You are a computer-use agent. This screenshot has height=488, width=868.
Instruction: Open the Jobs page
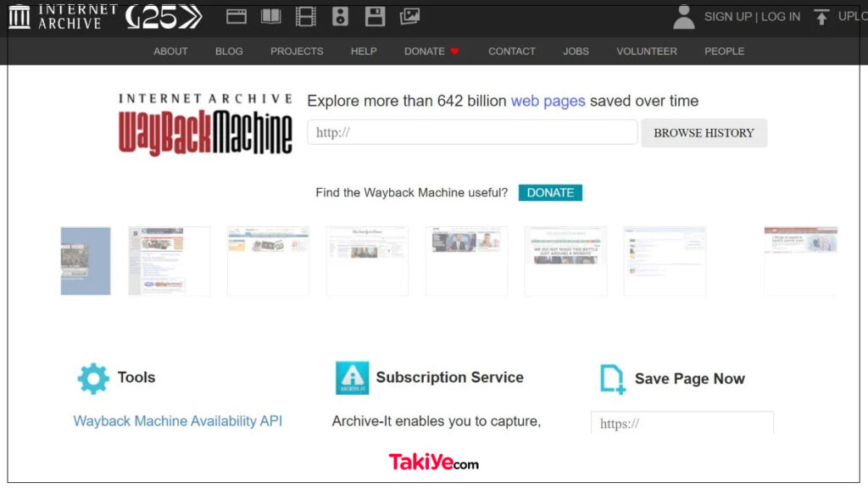[x=576, y=52]
